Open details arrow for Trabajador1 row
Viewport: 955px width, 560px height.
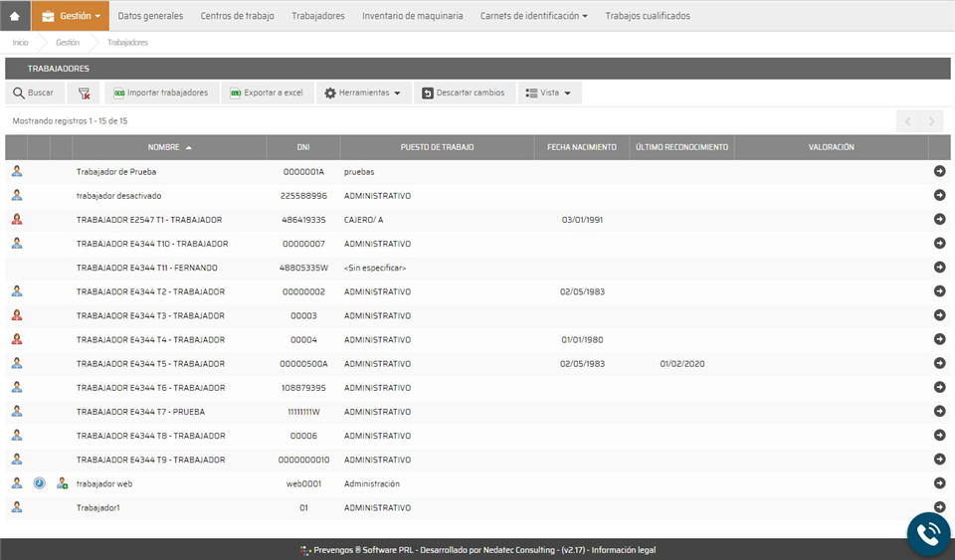pyautogui.click(x=939, y=507)
